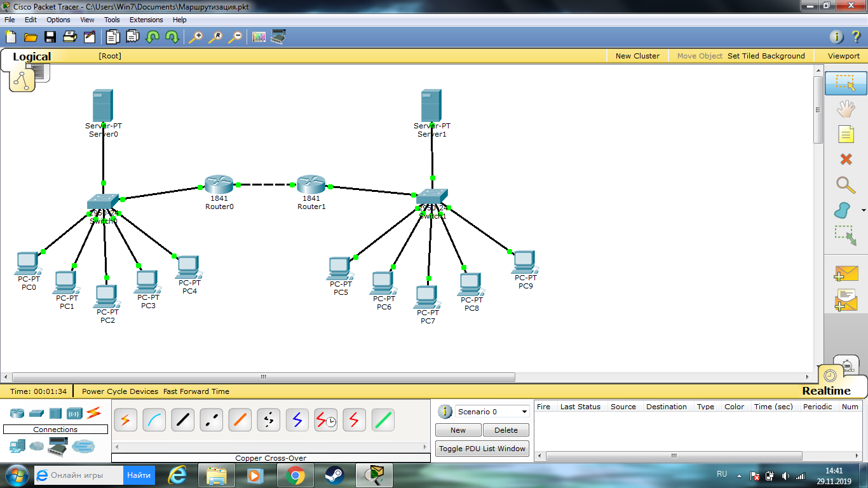The width and height of the screenshot is (868, 488).
Task: Select the Routers device category
Action: click(x=17, y=414)
